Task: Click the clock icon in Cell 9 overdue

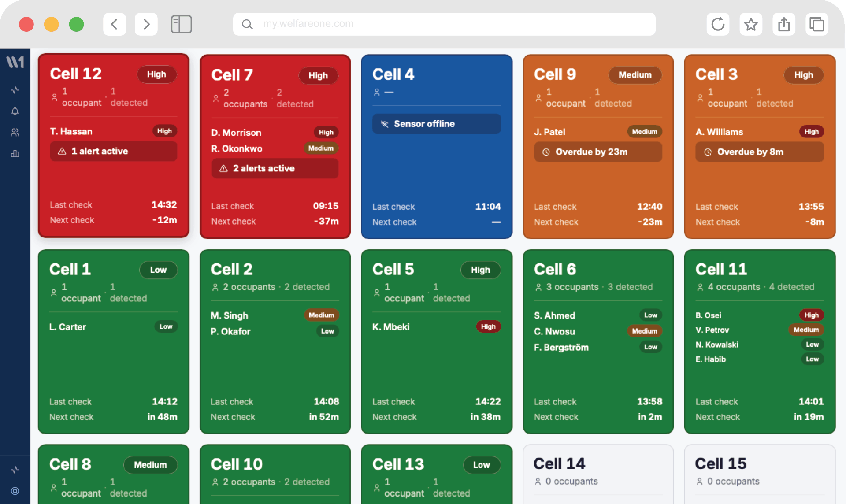Action: tap(546, 152)
